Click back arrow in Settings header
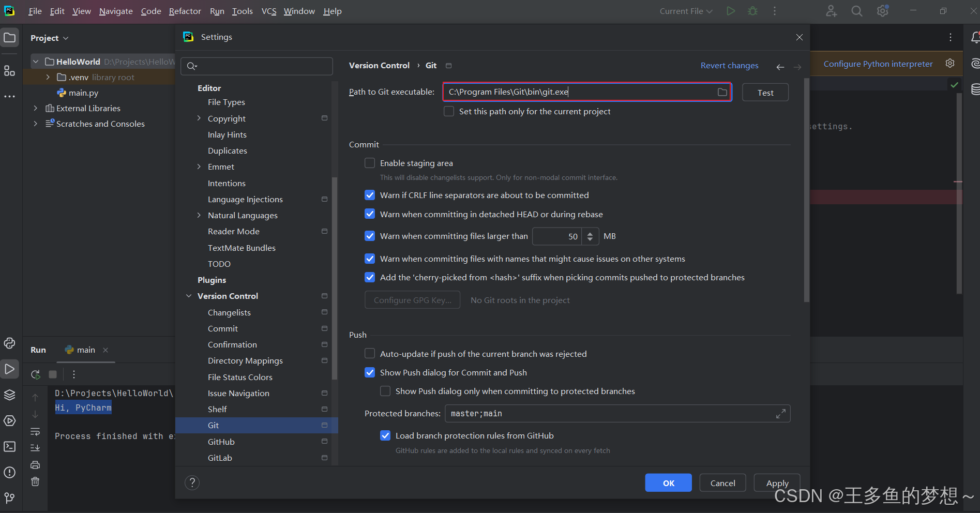980x513 pixels. [x=780, y=67]
